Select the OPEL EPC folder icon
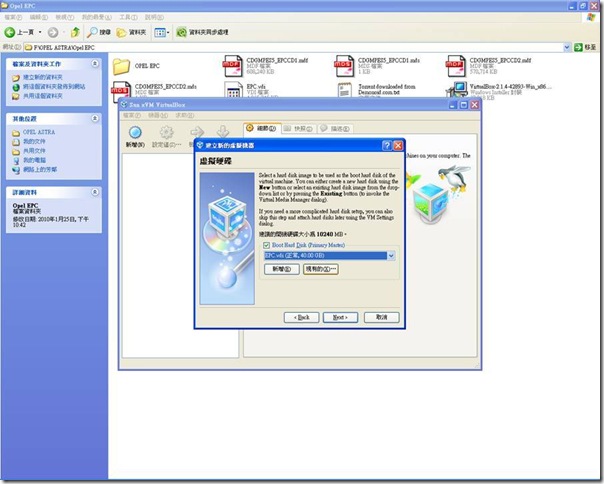 click(121, 66)
